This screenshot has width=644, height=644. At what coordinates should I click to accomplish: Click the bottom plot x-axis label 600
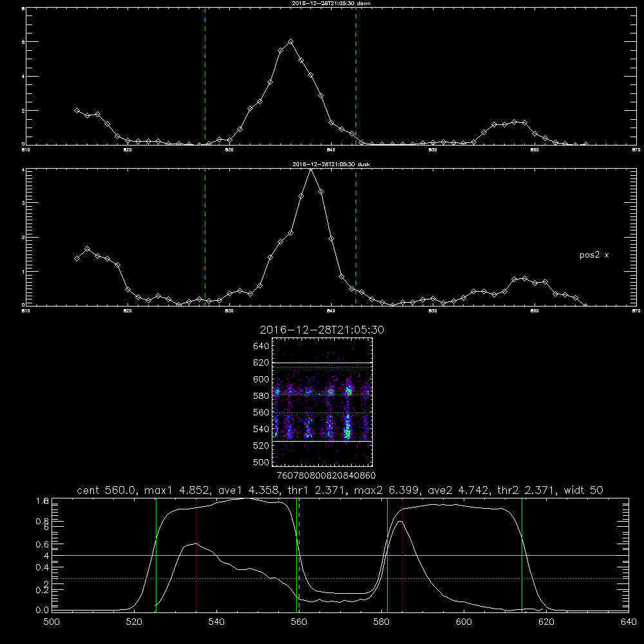click(x=464, y=622)
